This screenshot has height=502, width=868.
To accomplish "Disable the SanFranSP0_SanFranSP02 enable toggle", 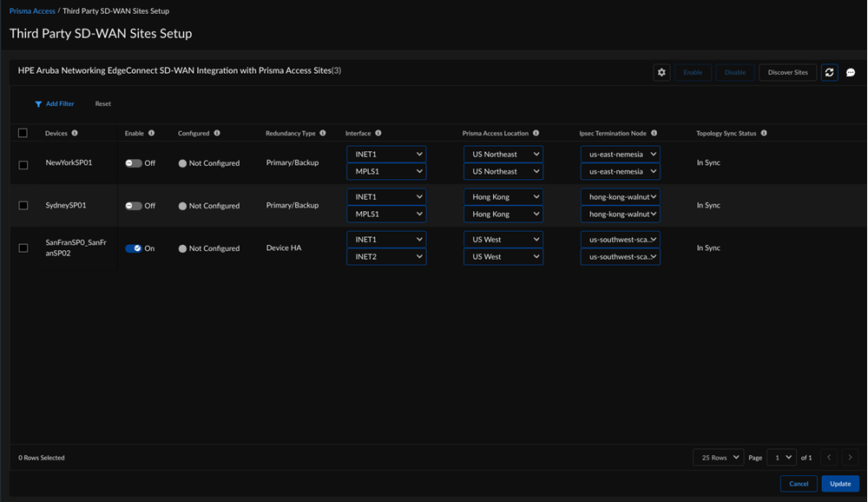I will pos(133,248).
